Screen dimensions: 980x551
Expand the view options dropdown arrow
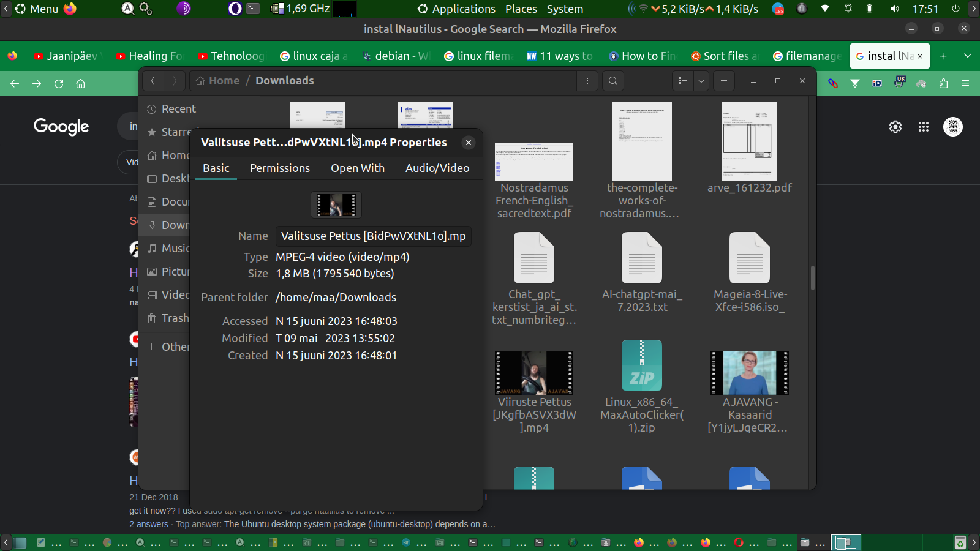701,81
